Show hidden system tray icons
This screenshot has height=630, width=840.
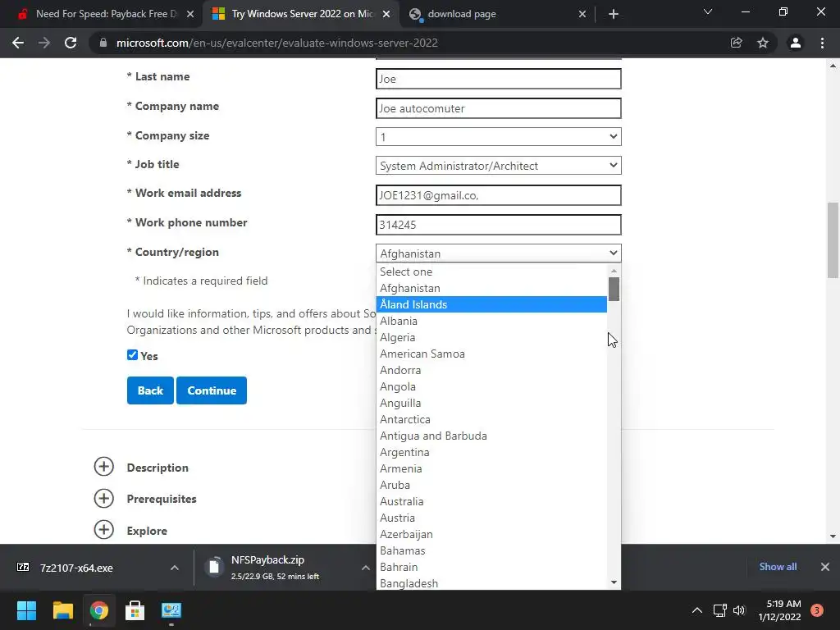(x=697, y=610)
